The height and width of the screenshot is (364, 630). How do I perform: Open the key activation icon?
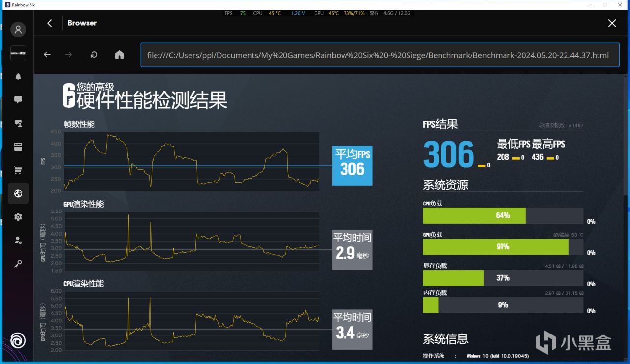click(x=18, y=264)
